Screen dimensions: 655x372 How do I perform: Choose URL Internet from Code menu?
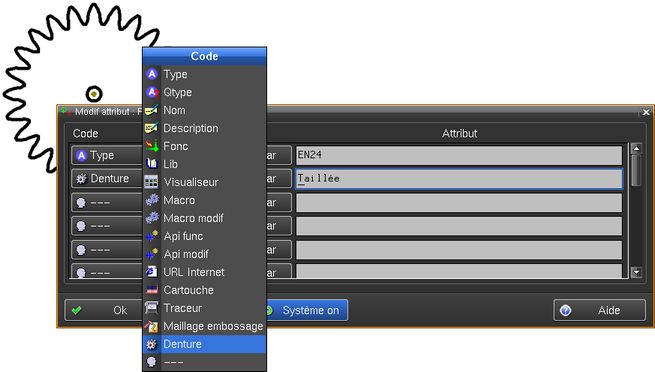pos(204,272)
